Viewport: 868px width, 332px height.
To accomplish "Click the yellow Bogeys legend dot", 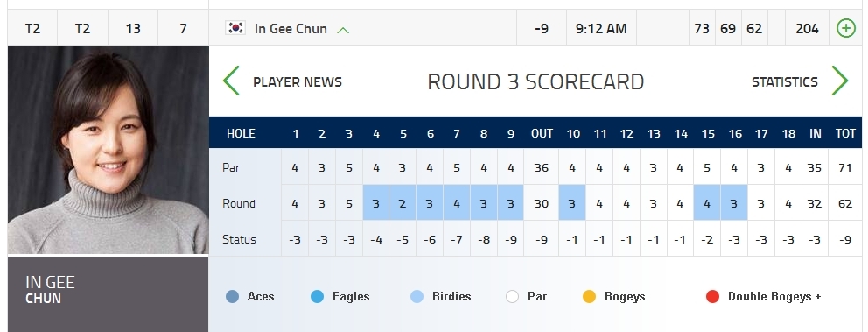I will [x=589, y=297].
